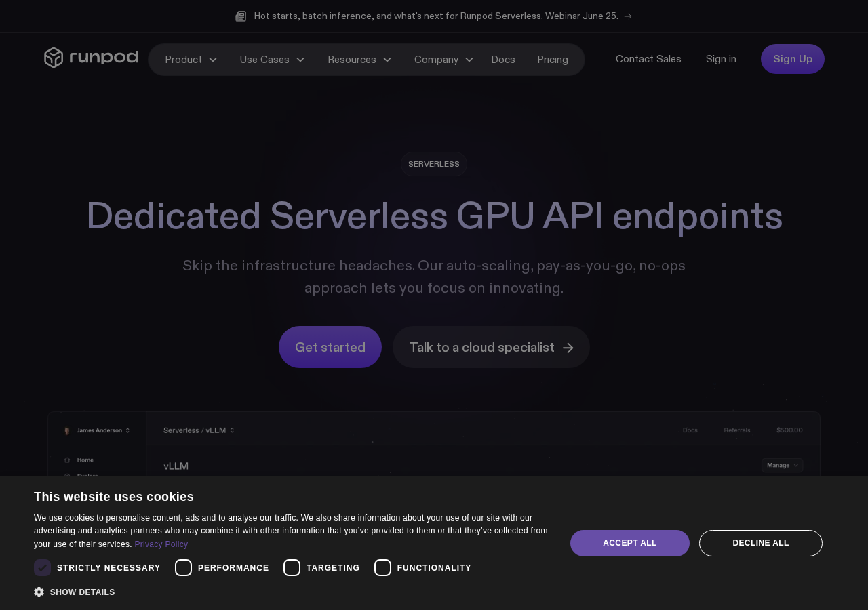Open the Pricing page
Viewport: 868px width, 610px height.
pyautogui.click(x=553, y=60)
